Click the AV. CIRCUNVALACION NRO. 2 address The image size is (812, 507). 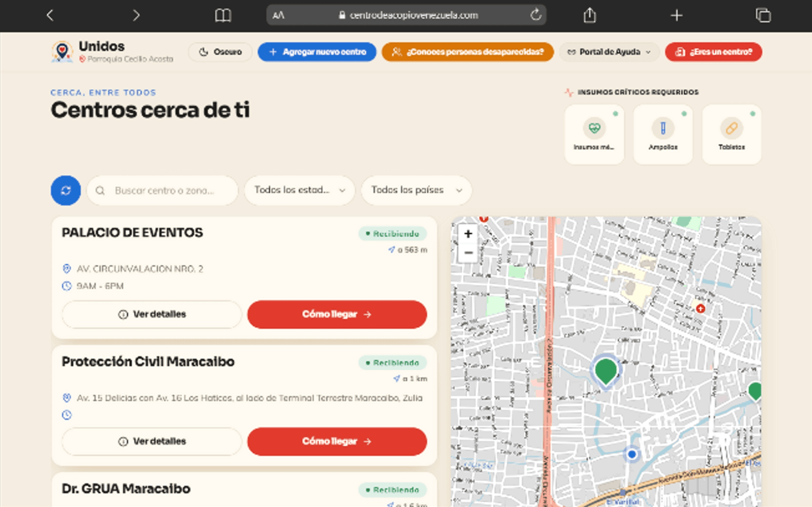point(140,269)
